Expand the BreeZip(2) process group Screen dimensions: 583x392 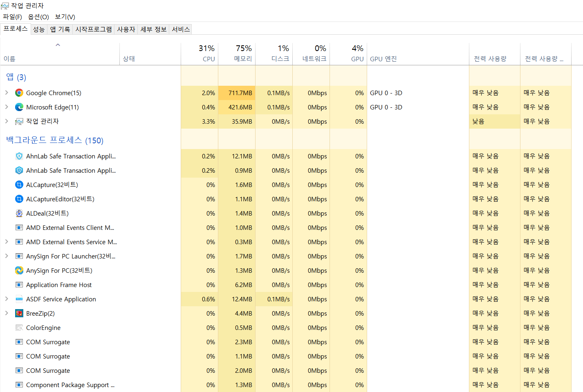coord(7,313)
